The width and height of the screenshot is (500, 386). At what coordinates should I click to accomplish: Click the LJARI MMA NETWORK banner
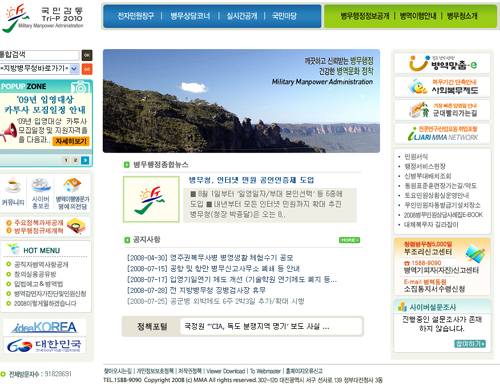(442, 134)
